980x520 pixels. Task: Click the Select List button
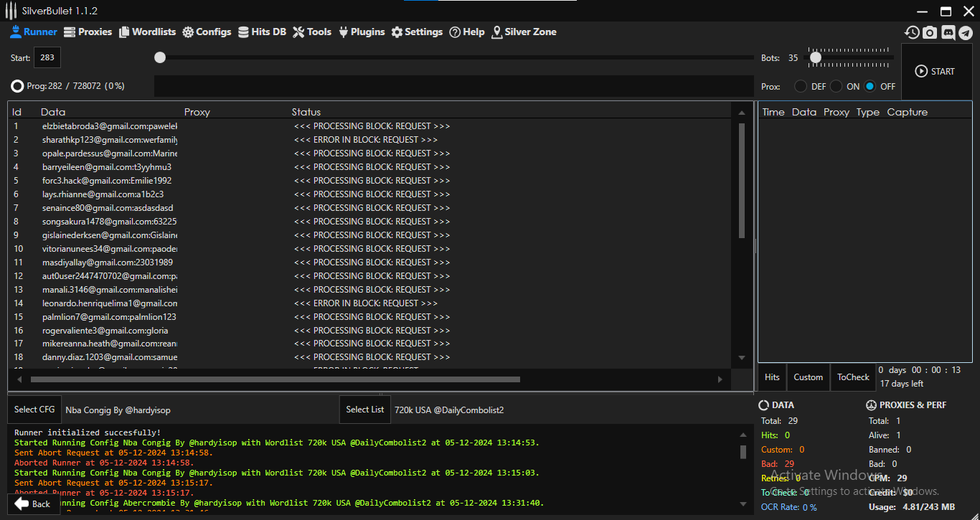pos(364,410)
